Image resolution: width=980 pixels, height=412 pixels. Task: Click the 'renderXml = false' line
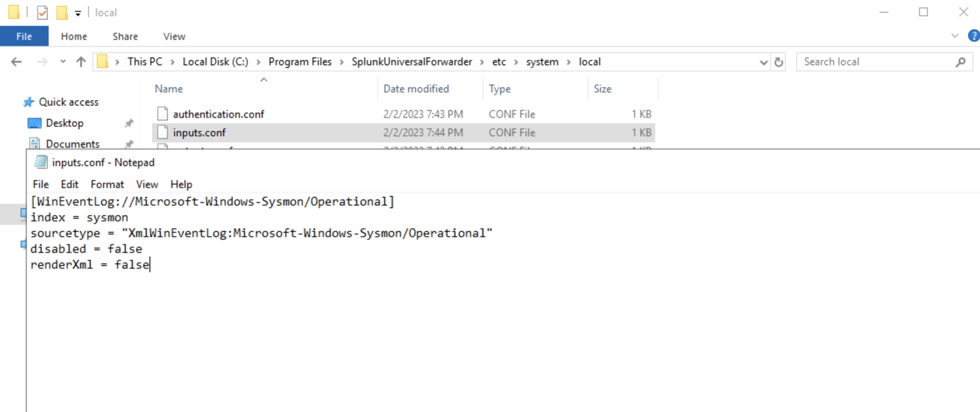click(90, 265)
